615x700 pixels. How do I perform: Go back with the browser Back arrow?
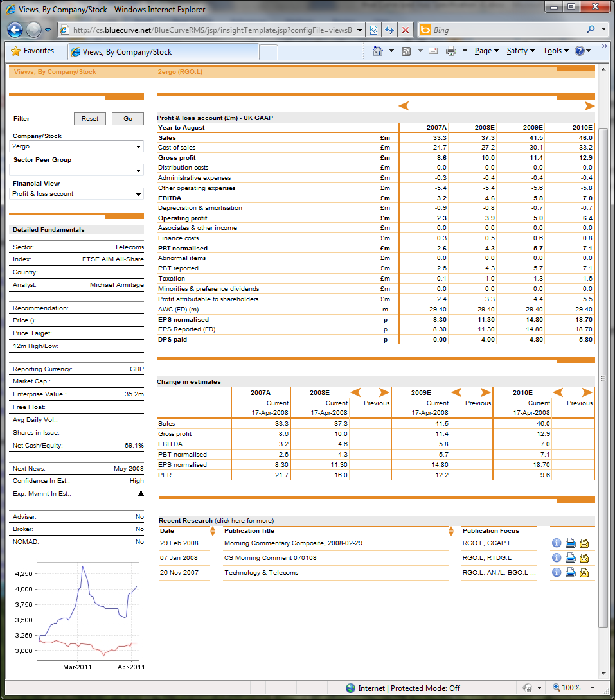(15, 30)
